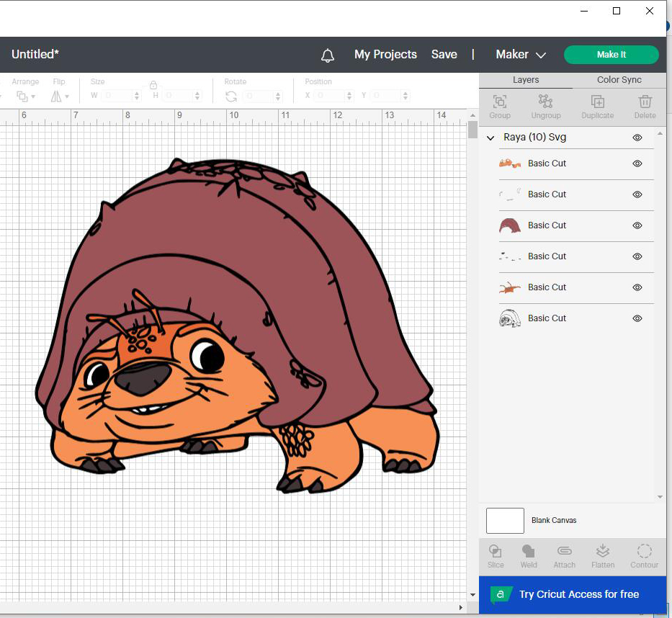This screenshot has width=672, height=618.
Task: Click the Rotate angle field
Action: (259, 96)
